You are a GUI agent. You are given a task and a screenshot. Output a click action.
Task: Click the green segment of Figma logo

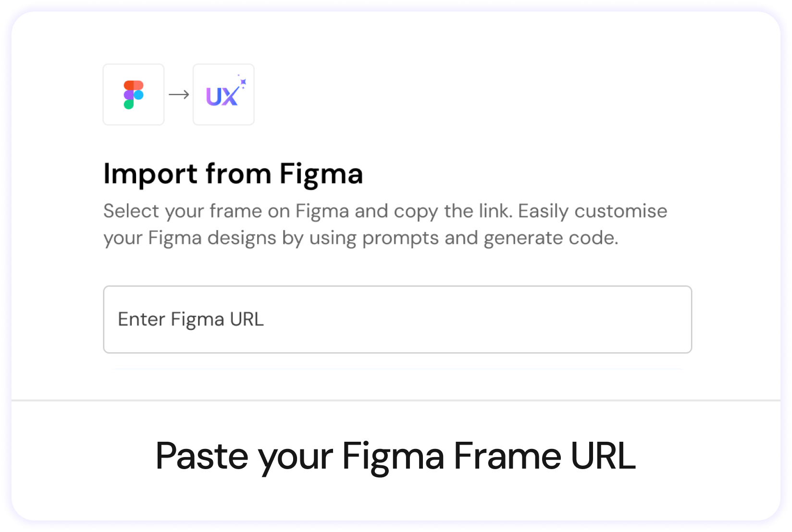[x=128, y=104]
